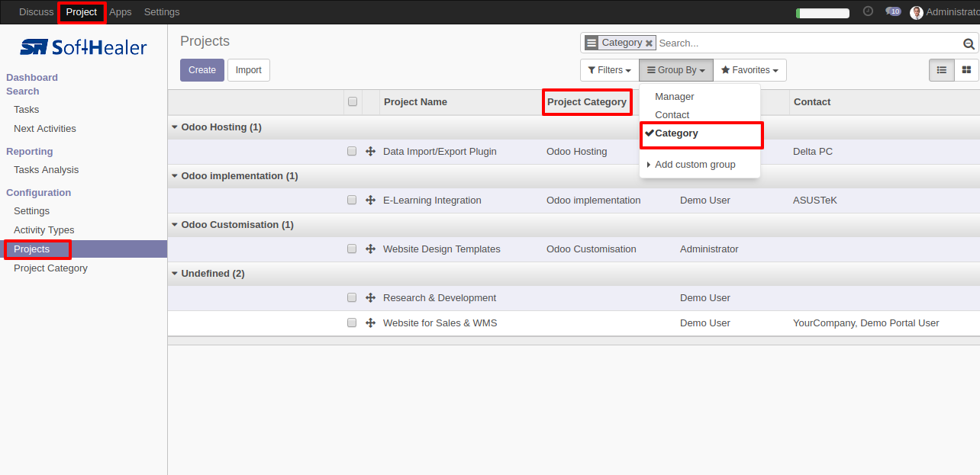Screen dimensions: 980x475
Task: Open Tasks Analysis report
Action: 46,170
